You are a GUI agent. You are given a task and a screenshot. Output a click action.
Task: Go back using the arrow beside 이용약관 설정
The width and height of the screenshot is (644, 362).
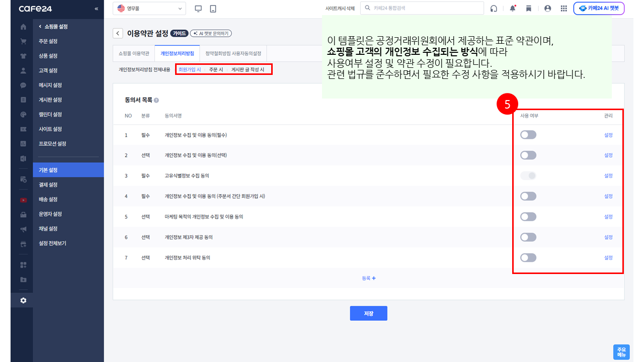tap(118, 33)
